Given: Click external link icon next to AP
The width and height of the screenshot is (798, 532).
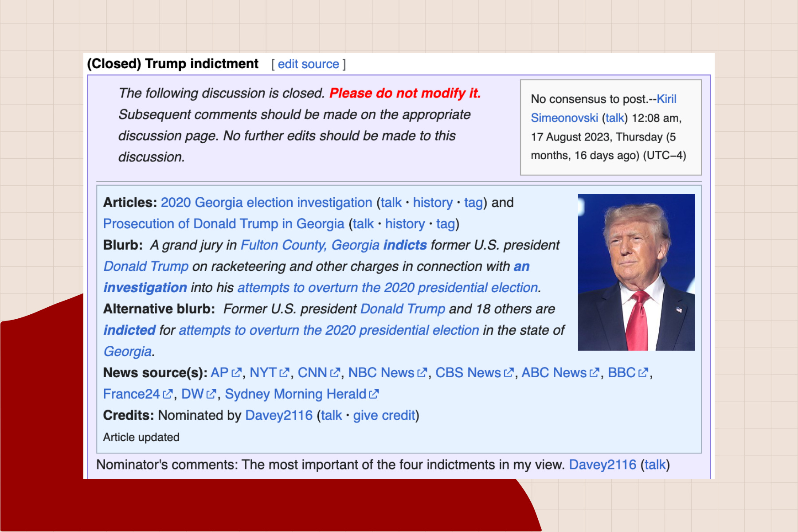Looking at the screenshot, I should pos(237,373).
